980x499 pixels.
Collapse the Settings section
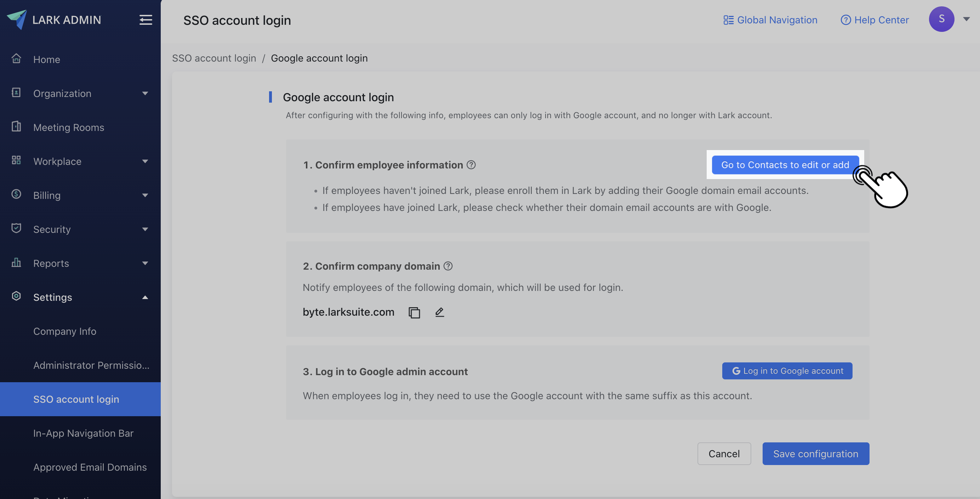[x=144, y=297]
